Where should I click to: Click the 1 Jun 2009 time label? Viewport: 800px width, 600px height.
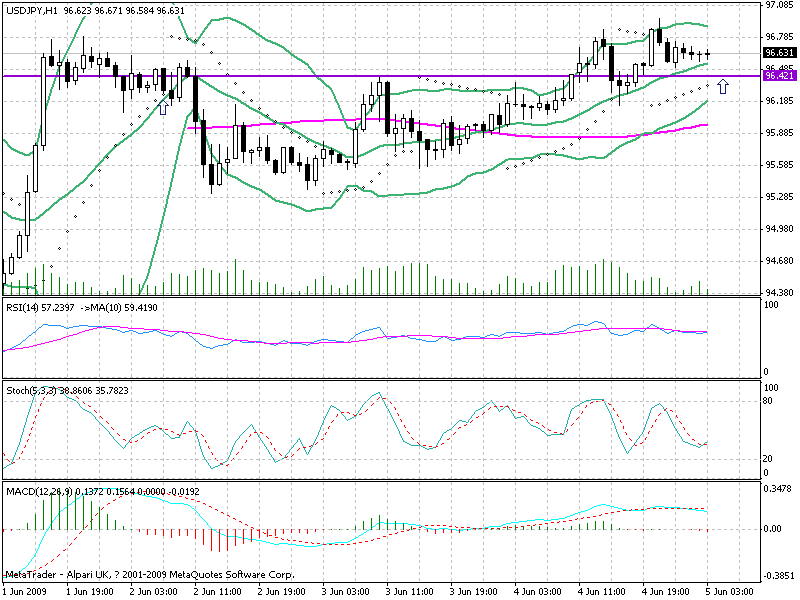(24, 592)
